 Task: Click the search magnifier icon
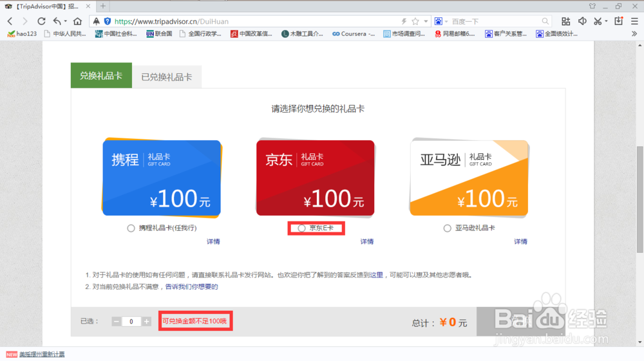(x=545, y=21)
